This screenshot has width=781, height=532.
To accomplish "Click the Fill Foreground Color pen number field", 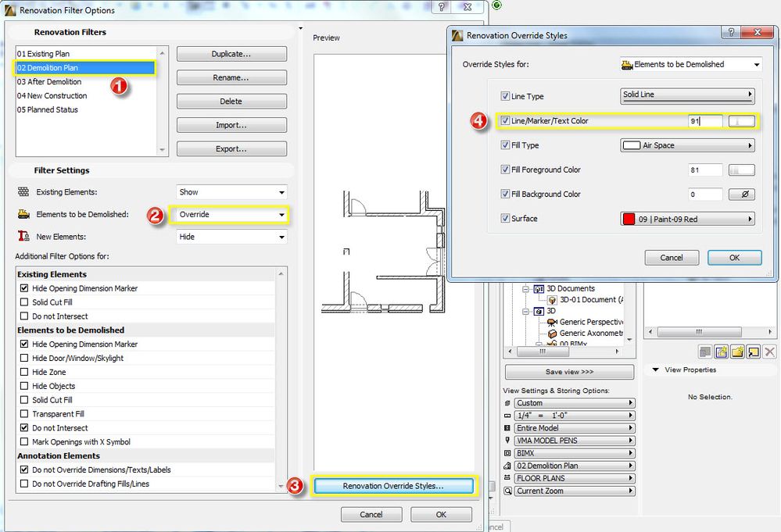I will tap(705, 170).
